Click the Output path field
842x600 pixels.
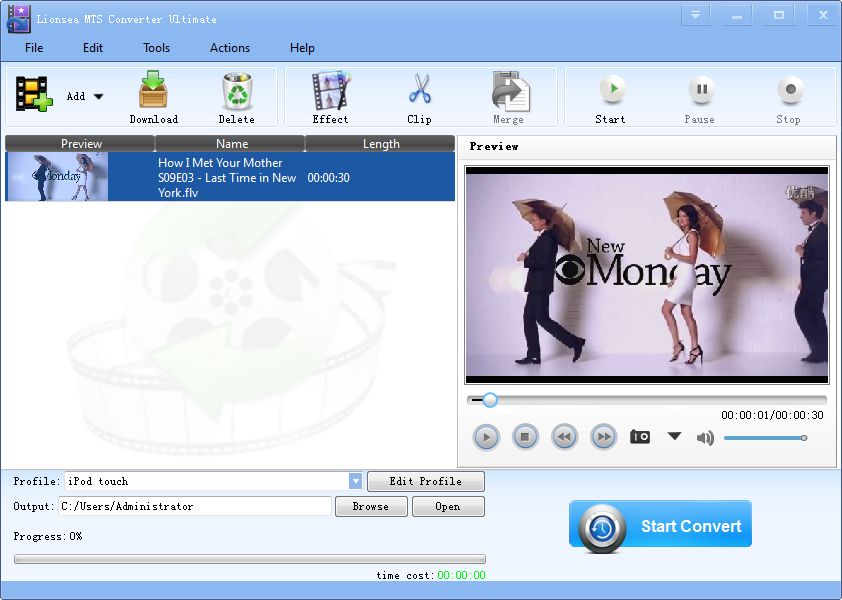(x=195, y=506)
